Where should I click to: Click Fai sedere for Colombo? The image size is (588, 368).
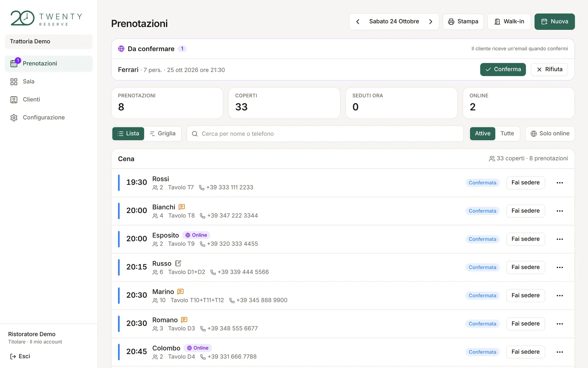tap(526, 352)
